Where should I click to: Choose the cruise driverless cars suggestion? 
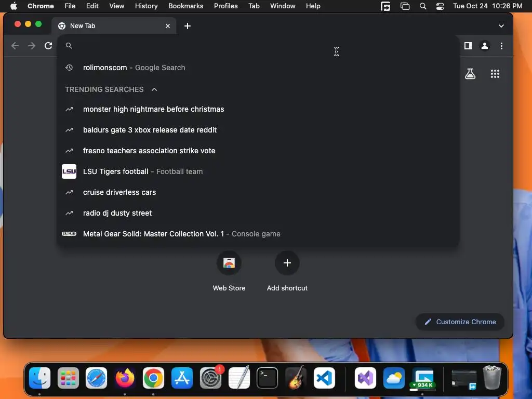[x=258, y=192]
